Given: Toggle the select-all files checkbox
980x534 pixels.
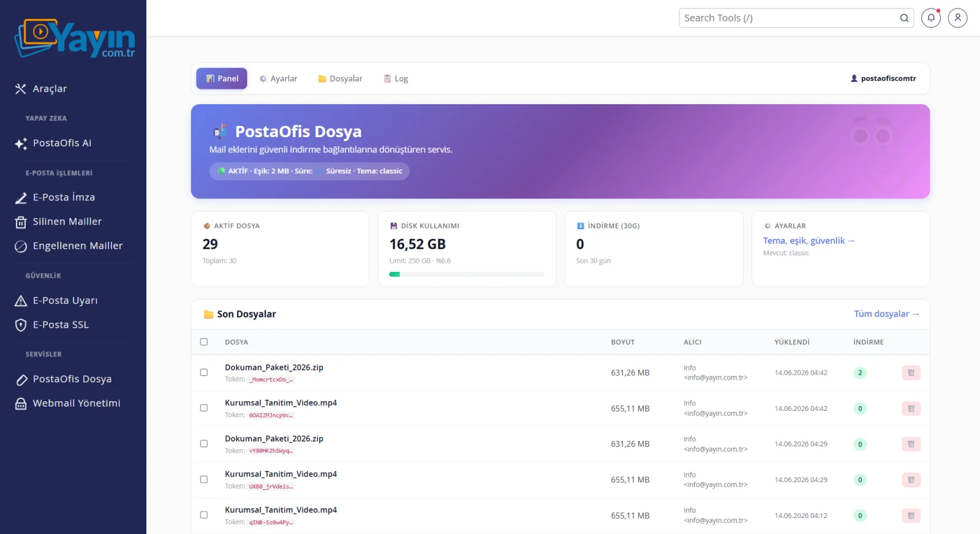Looking at the screenshot, I should 204,342.
